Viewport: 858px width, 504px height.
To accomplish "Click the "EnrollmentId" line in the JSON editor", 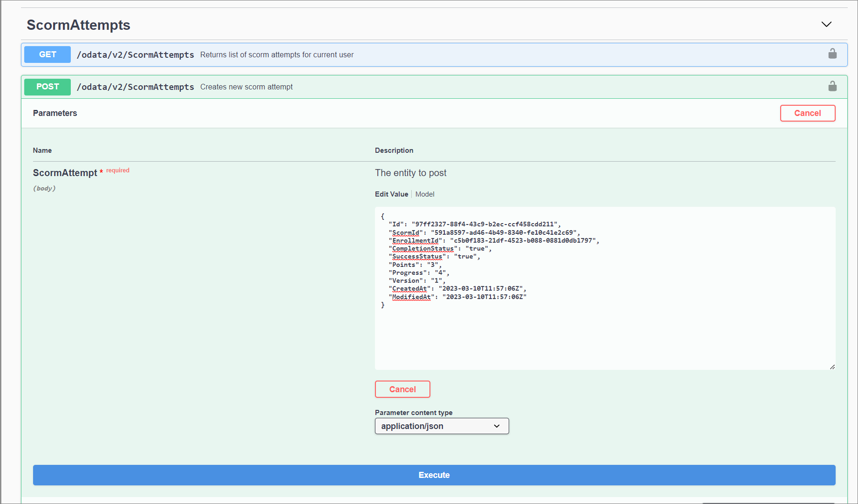I will 494,241.
